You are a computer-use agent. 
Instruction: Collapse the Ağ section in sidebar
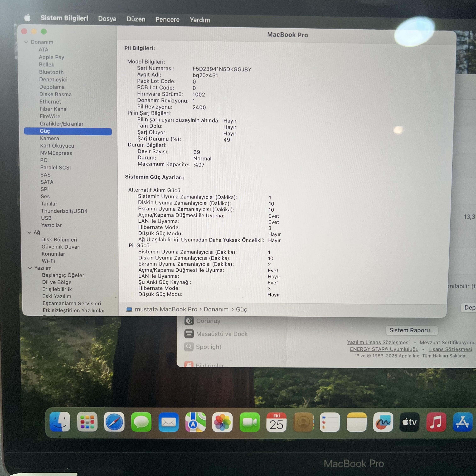tap(30, 232)
